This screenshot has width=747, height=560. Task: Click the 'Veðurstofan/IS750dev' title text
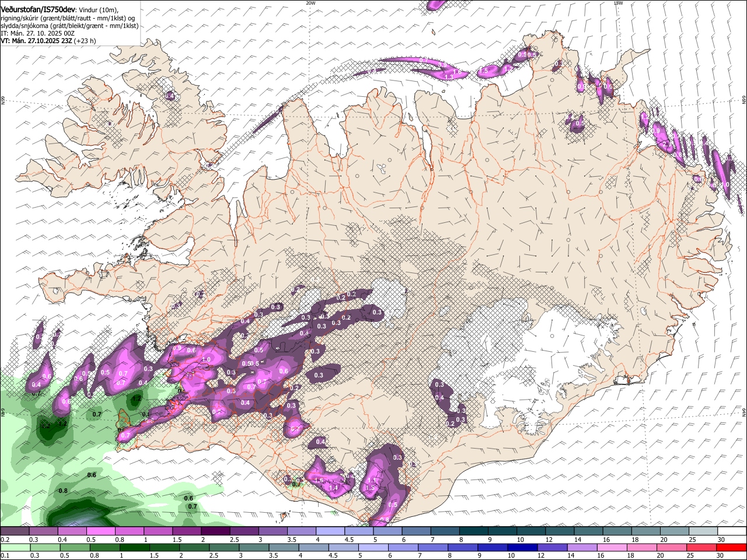(37, 9)
